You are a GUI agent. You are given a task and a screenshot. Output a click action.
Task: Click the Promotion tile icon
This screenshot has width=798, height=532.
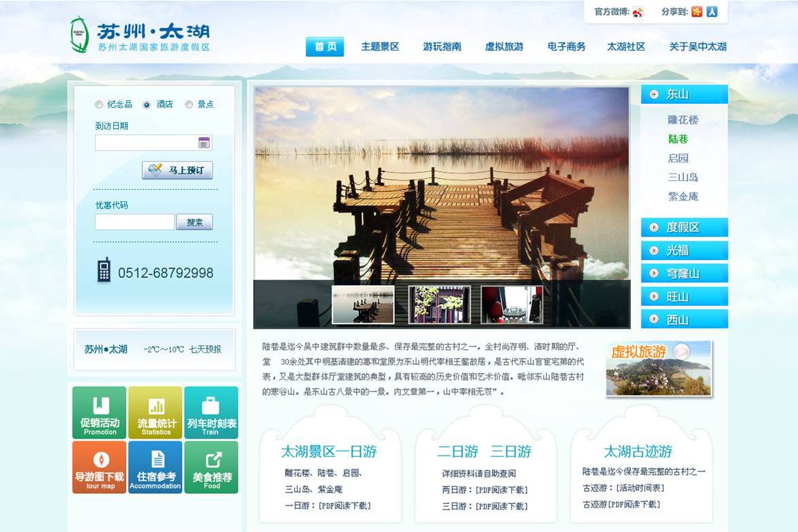(x=100, y=407)
